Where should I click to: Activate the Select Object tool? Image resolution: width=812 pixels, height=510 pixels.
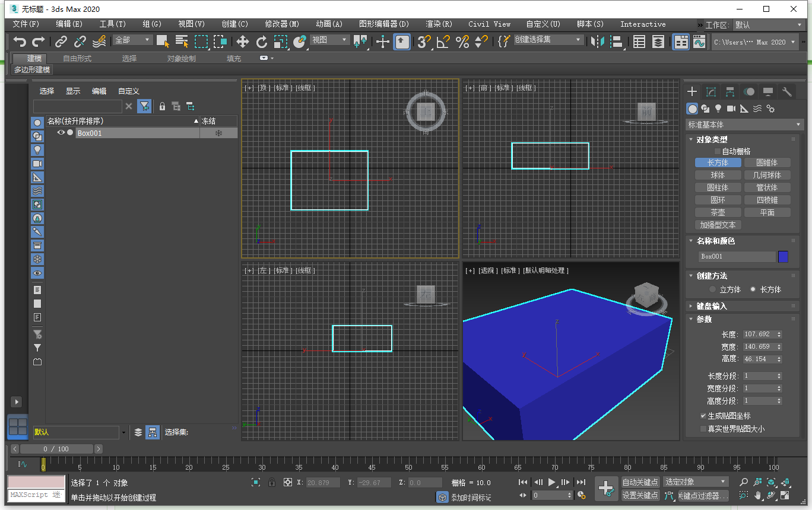pyautogui.click(x=163, y=42)
